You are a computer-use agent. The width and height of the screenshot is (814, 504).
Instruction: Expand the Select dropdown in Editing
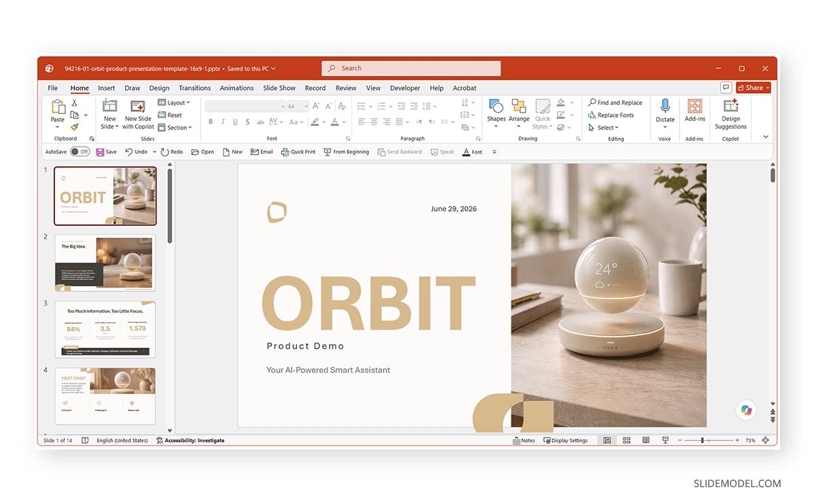point(603,128)
